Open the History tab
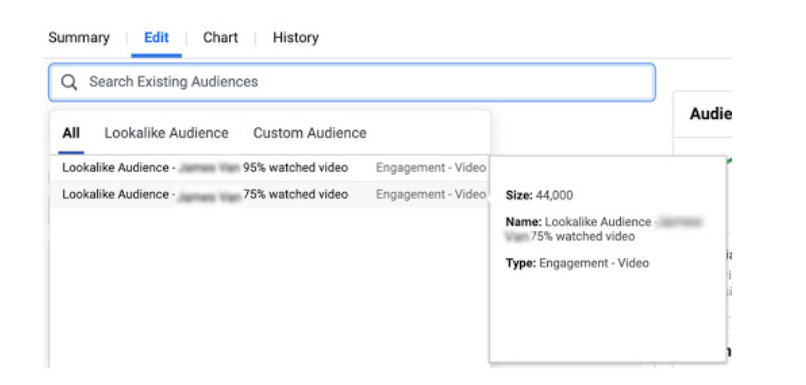This screenshot has width=806, height=385. 296,38
